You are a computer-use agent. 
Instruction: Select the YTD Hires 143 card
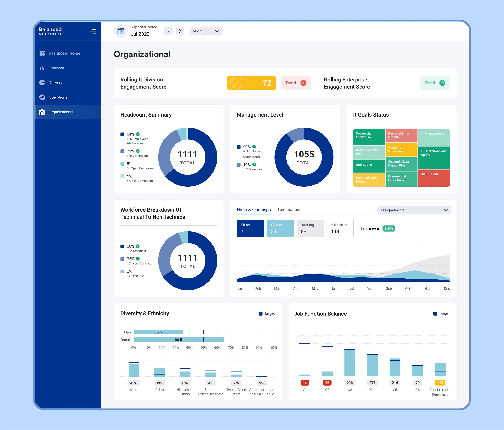click(x=340, y=229)
